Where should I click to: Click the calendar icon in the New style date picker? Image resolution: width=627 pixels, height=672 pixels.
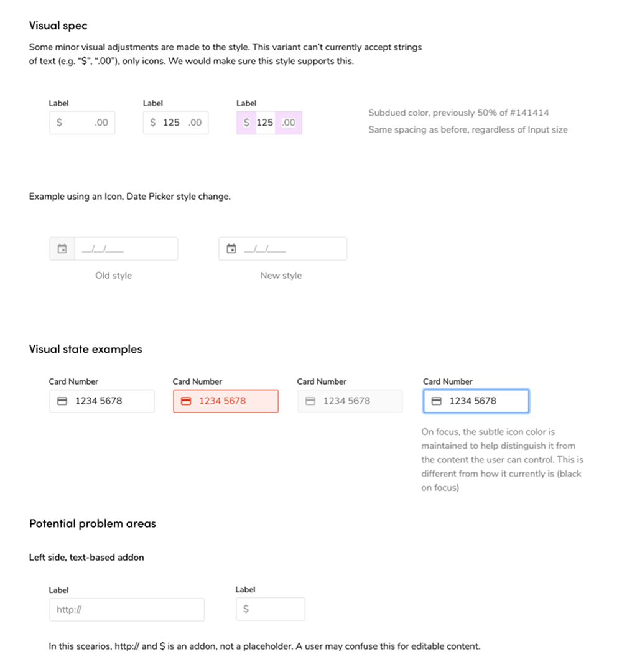pos(231,249)
